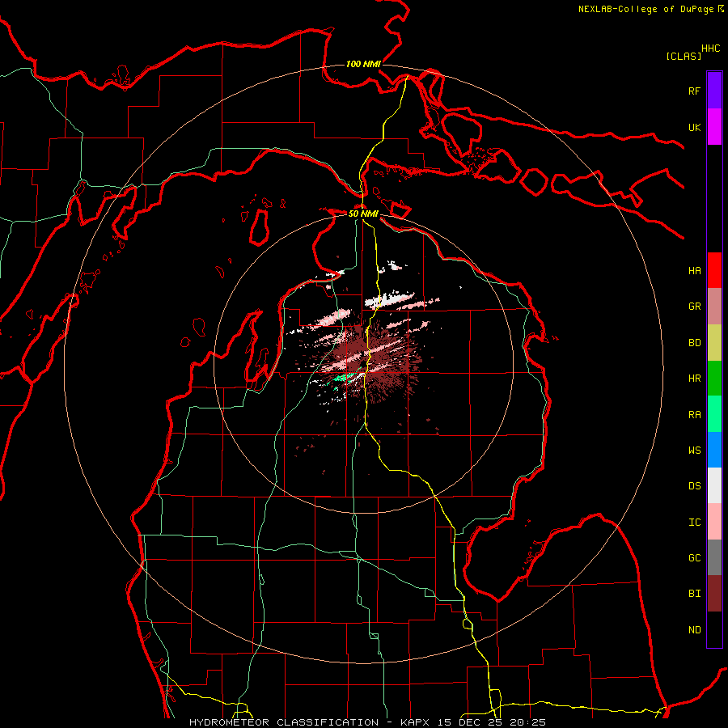Click the IC legend label
Screen dimensions: 728x728
(694, 523)
